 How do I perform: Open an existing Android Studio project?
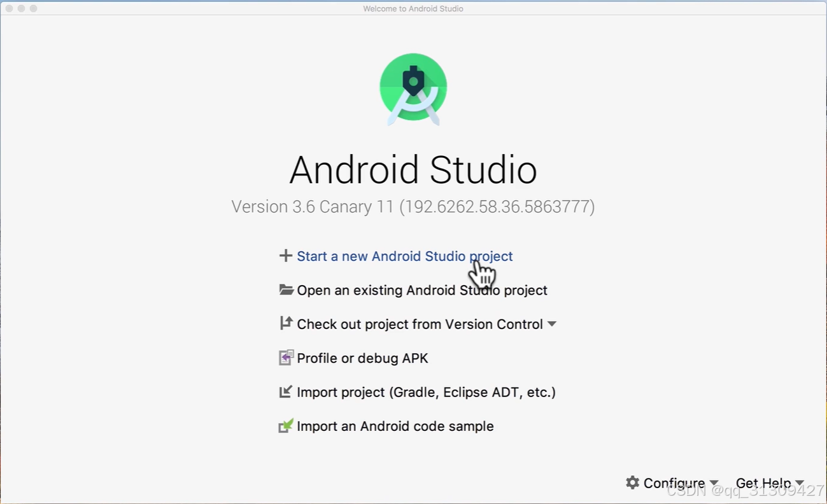[421, 290]
